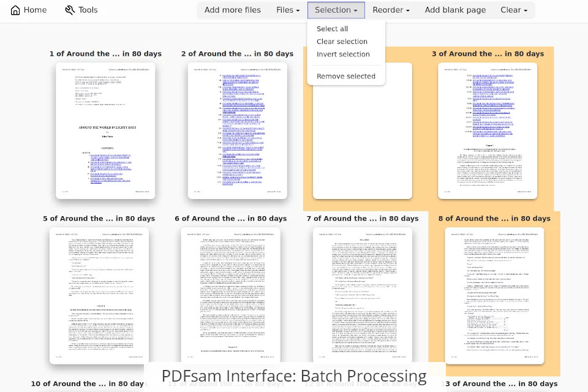This screenshot has width=588, height=392.
Task: Expand the Reorder dropdown
Action: click(x=391, y=10)
